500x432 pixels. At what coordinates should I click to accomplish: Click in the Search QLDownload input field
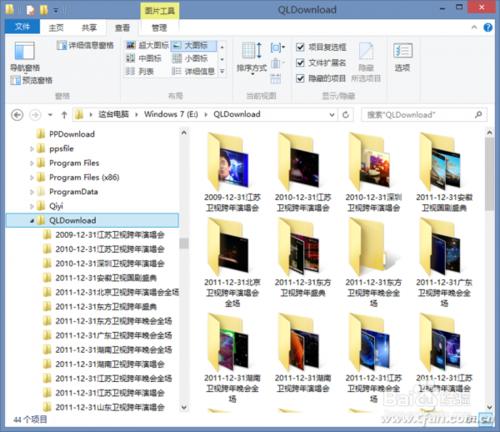point(419,115)
